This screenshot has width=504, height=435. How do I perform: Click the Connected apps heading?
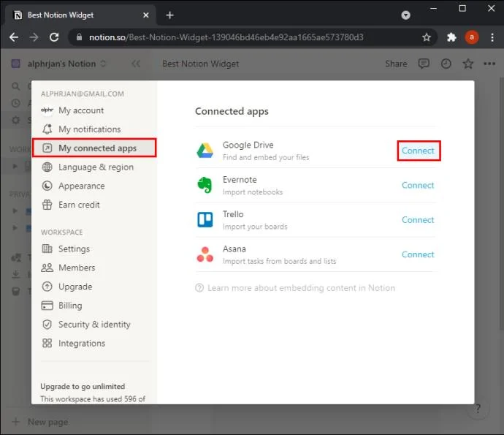click(x=232, y=111)
